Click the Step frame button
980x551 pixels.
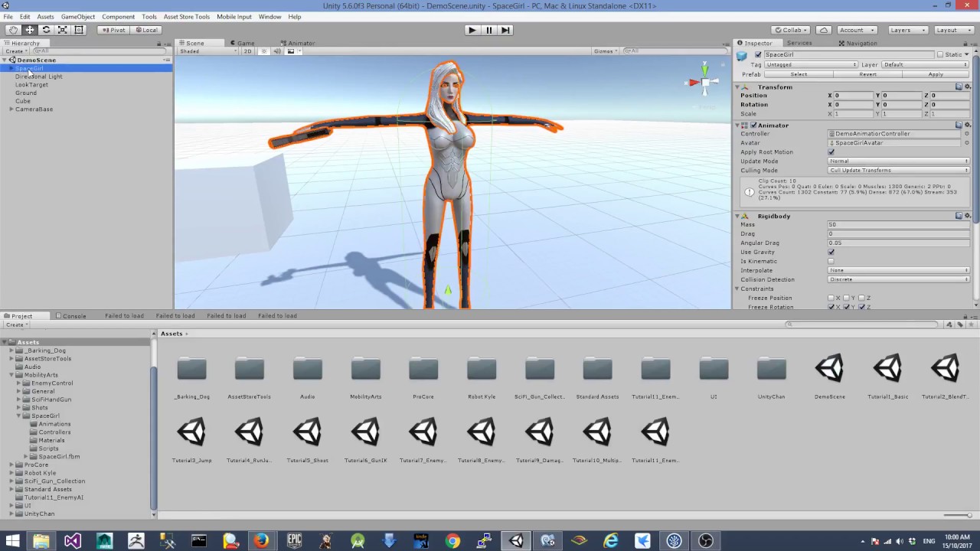point(505,30)
